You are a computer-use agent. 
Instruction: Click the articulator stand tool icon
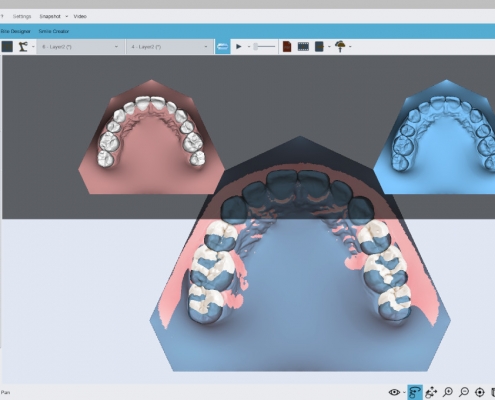(23, 47)
